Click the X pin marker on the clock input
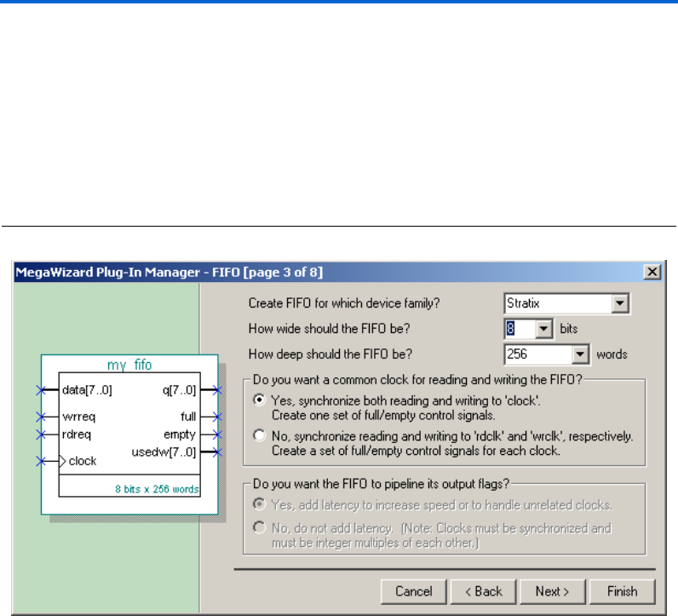678x616 pixels. coord(41,461)
